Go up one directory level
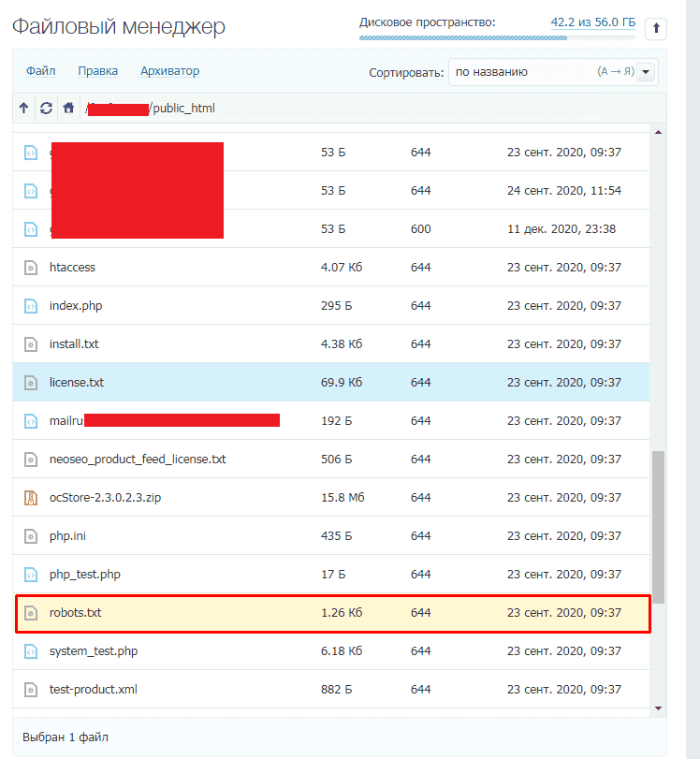The width and height of the screenshot is (700, 759). click(23, 108)
